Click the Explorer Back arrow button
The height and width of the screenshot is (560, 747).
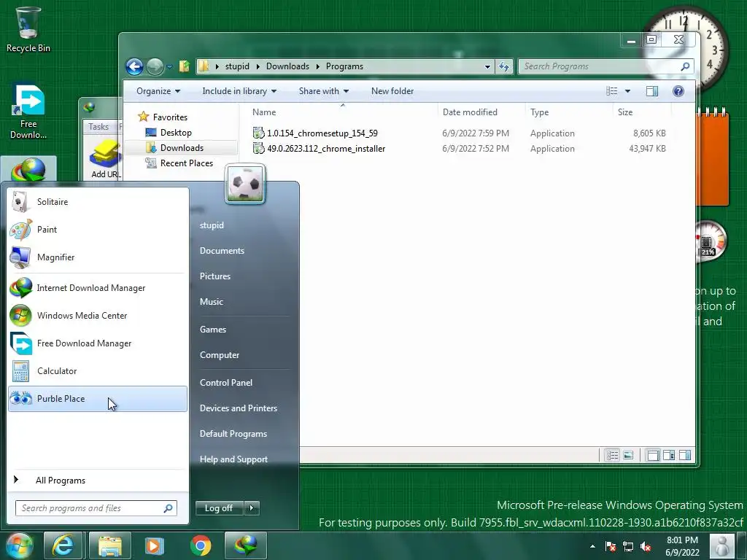tap(134, 66)
